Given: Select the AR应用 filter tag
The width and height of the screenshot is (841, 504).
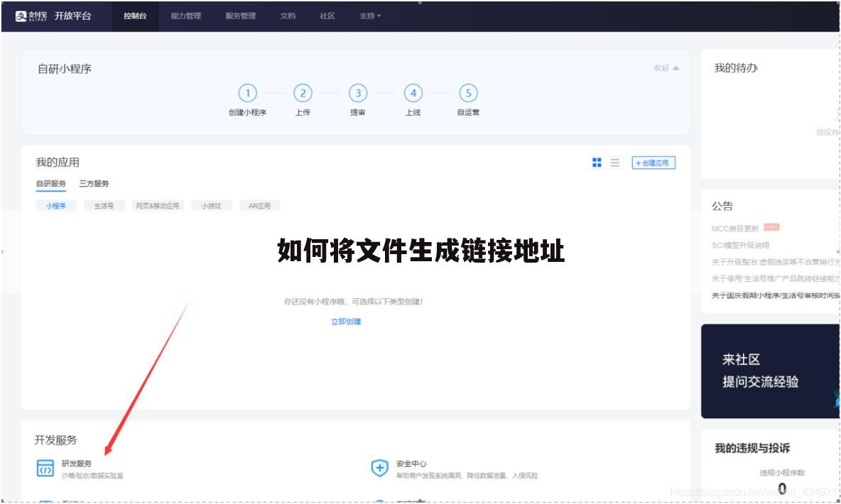Looking at the screenshot, I should [259, 206].
